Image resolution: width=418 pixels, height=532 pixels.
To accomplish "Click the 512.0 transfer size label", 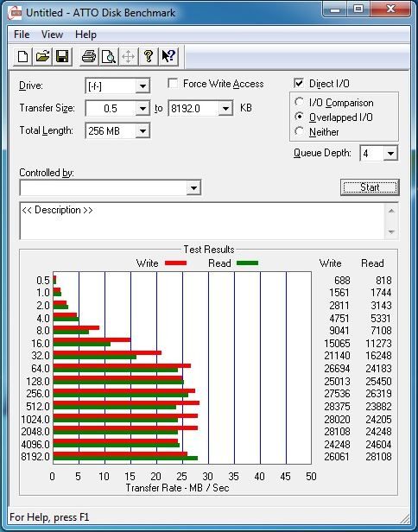I will click(38, 407).
